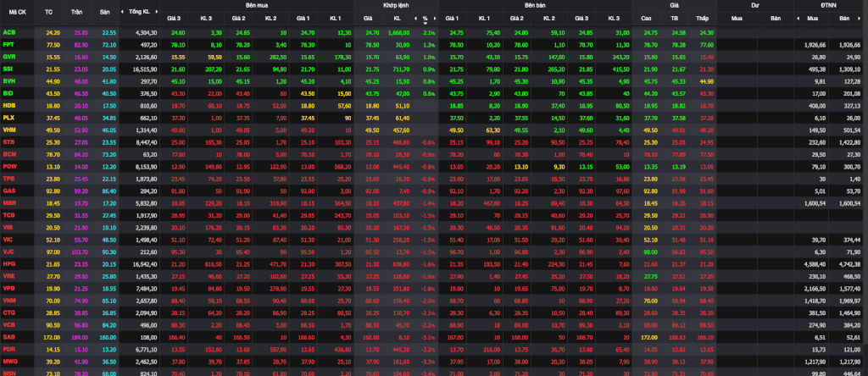
Task: Open the VNM ticker symbol
Action: click(8, 300)
